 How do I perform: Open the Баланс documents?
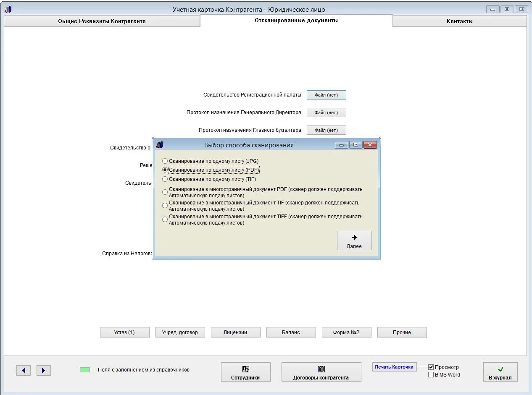tap(291, 332)
